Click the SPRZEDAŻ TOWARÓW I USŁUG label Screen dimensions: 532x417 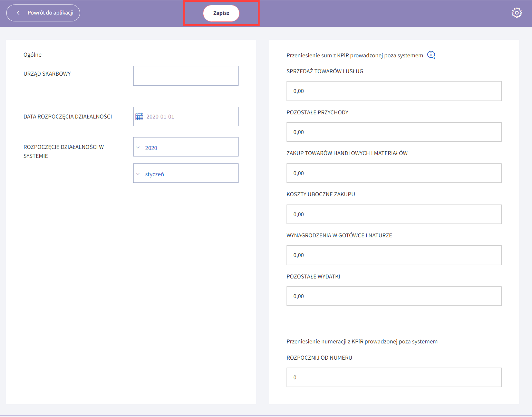point(325,71)
